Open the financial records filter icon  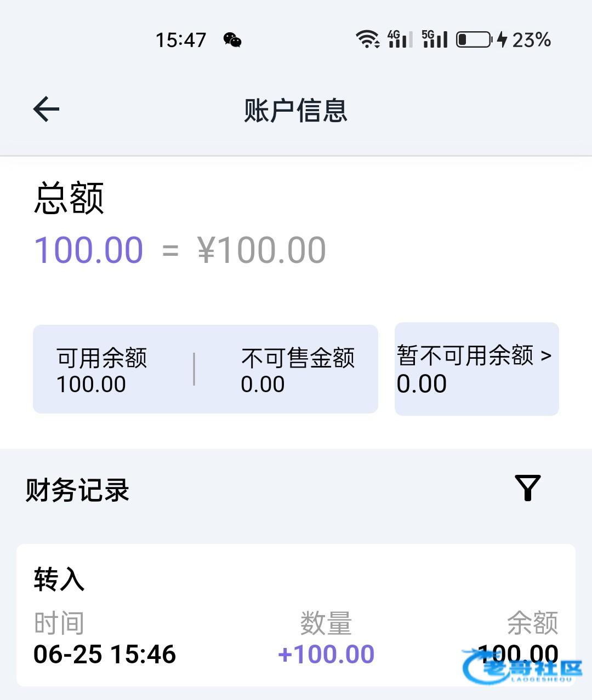(x=527, y=487)
